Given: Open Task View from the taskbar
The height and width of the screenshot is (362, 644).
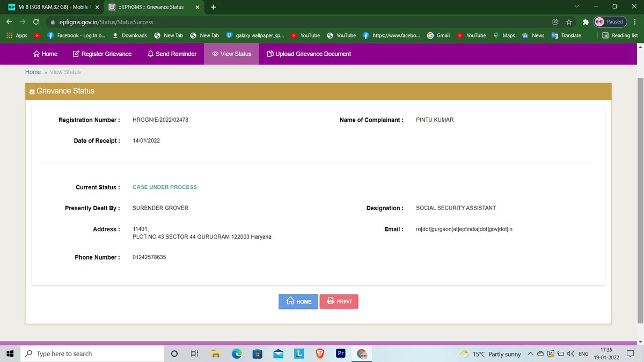Looking at the screenshot, I should tap(194, 354).
